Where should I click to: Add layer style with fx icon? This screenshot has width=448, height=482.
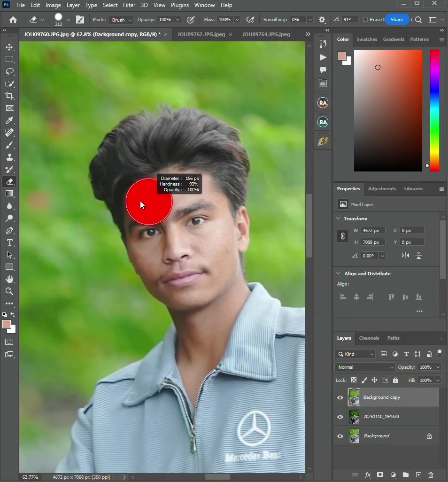368,475
